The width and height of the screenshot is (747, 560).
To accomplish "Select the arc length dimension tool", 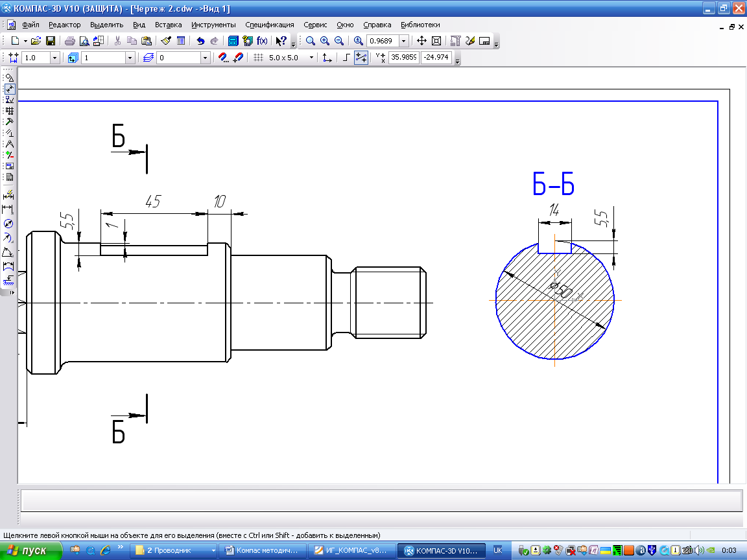I will click(x=8, y=266).
